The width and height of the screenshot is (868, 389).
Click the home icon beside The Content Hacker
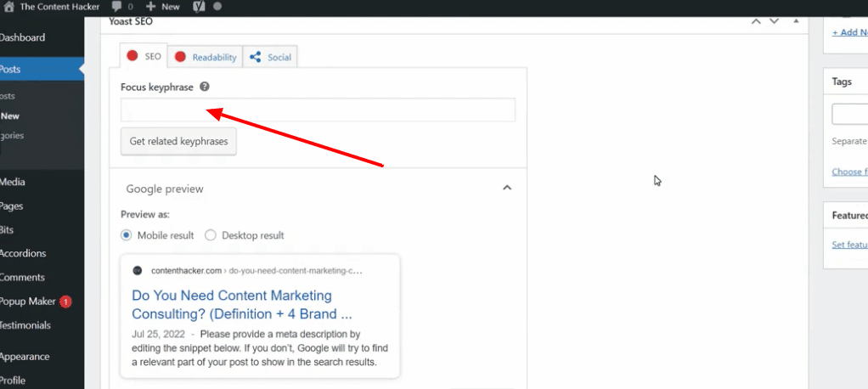click(x=8, y=7)
